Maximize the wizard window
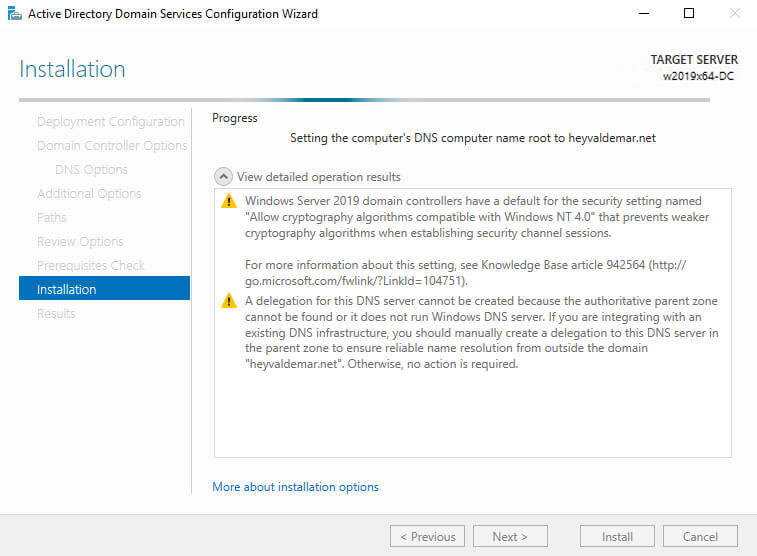 coord(689,14)
